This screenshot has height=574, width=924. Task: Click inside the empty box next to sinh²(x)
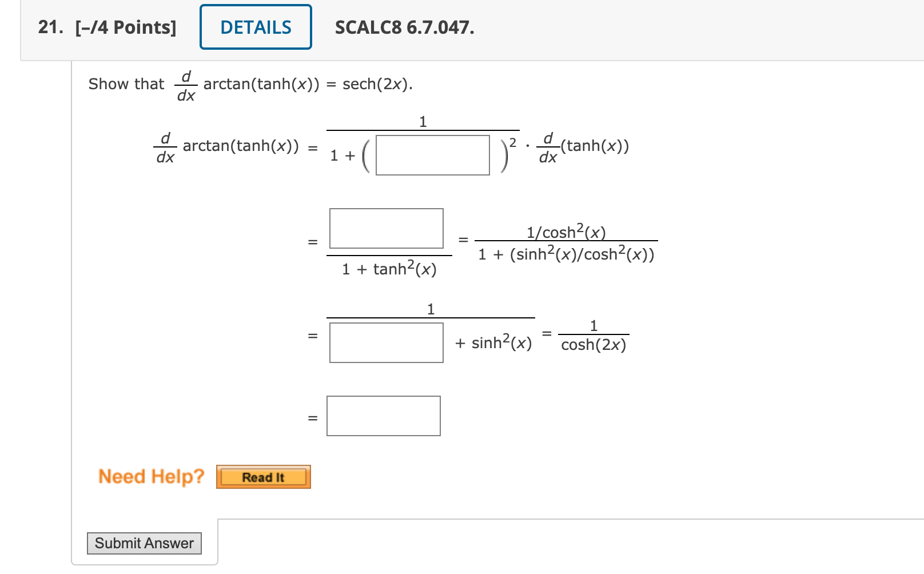coord(385,342)
